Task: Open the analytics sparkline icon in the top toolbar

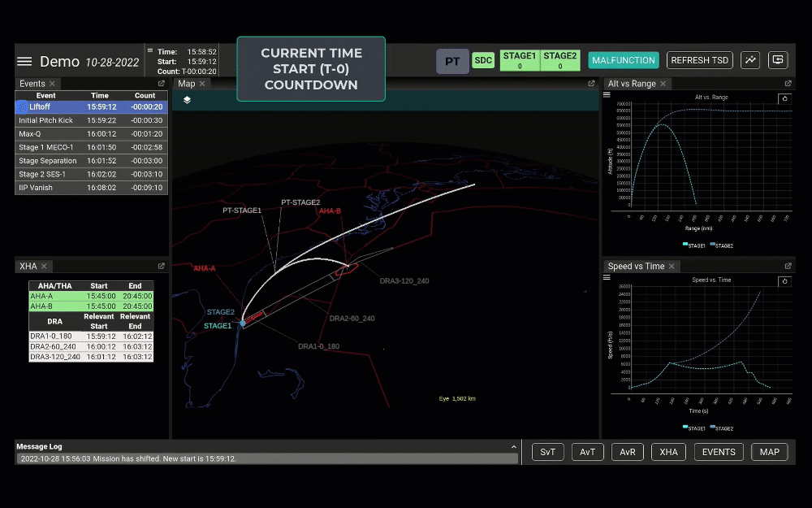Action: pyautogui.click(x=750, y=60)
